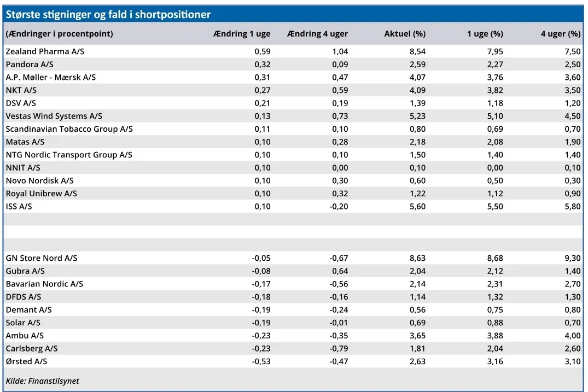Select the Zealand Pharma A/S row label

tap(45, 51)
